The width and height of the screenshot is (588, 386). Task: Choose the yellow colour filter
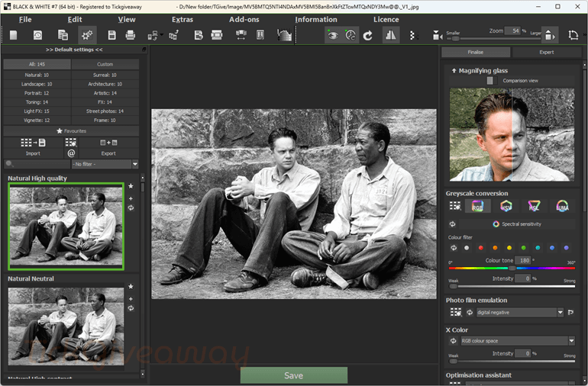[509, 248]
